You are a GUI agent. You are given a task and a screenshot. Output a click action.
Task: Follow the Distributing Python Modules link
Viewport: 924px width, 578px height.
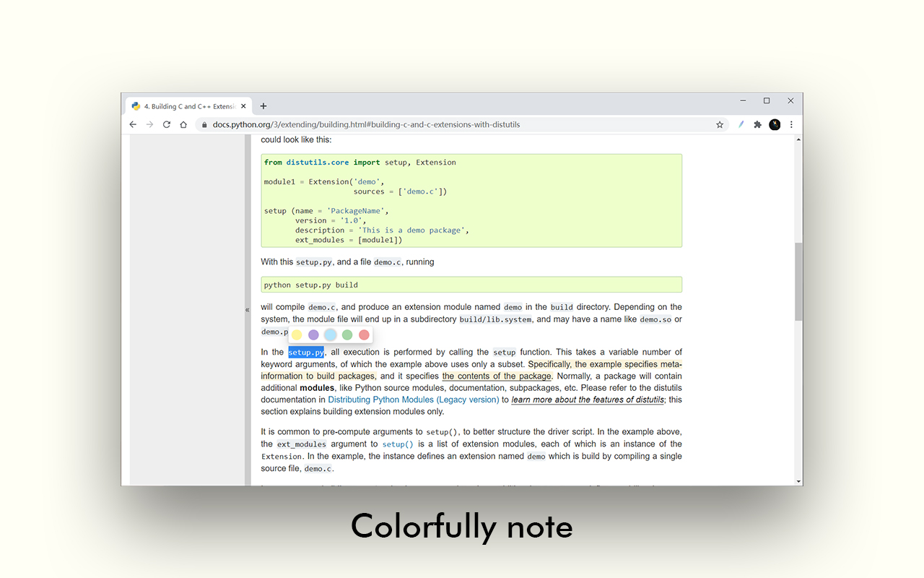[x=413, y=399]
